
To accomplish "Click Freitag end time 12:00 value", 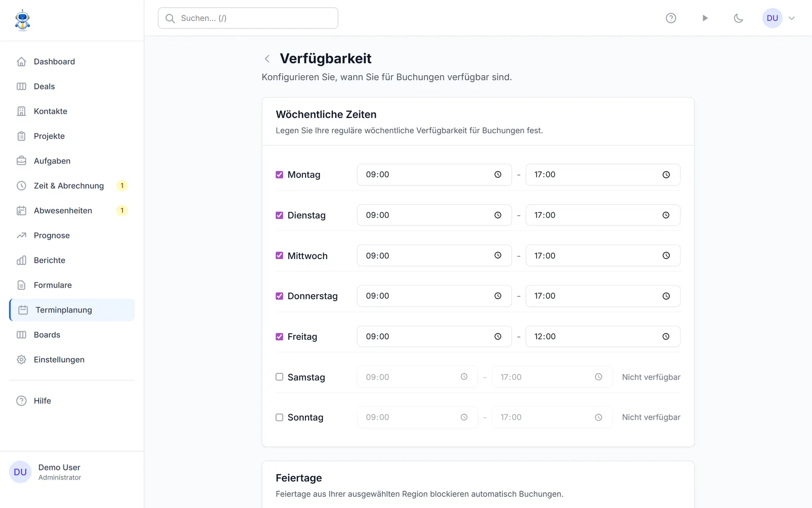I will pos(545,337).
